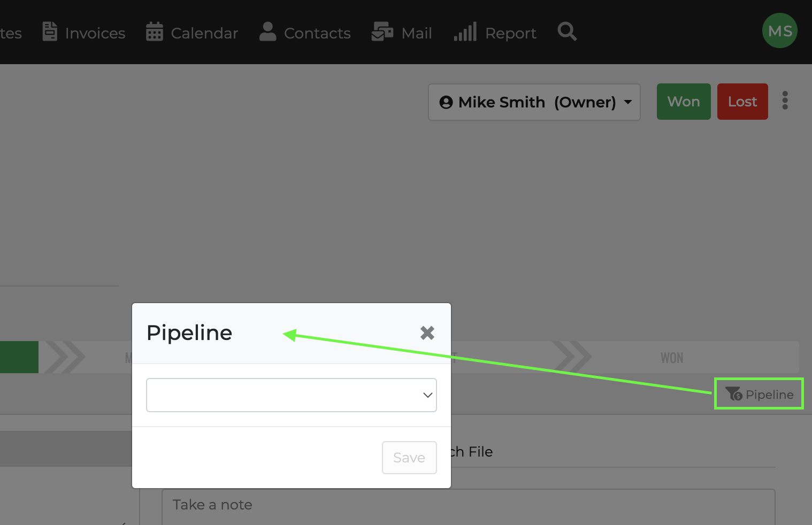Viewport: 812px width, 525px height.
Task: Click the cut-off menu item left of Invoices
Action: [x=10, y=33]
